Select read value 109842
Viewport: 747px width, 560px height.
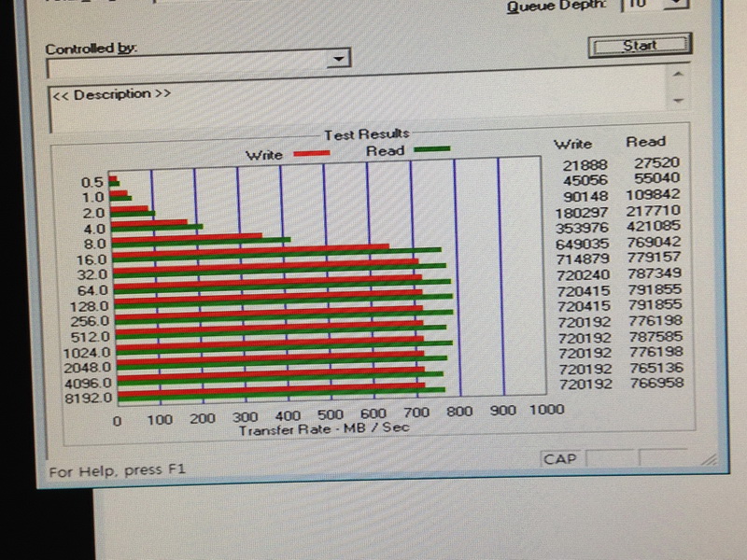[x=653, y=195]
